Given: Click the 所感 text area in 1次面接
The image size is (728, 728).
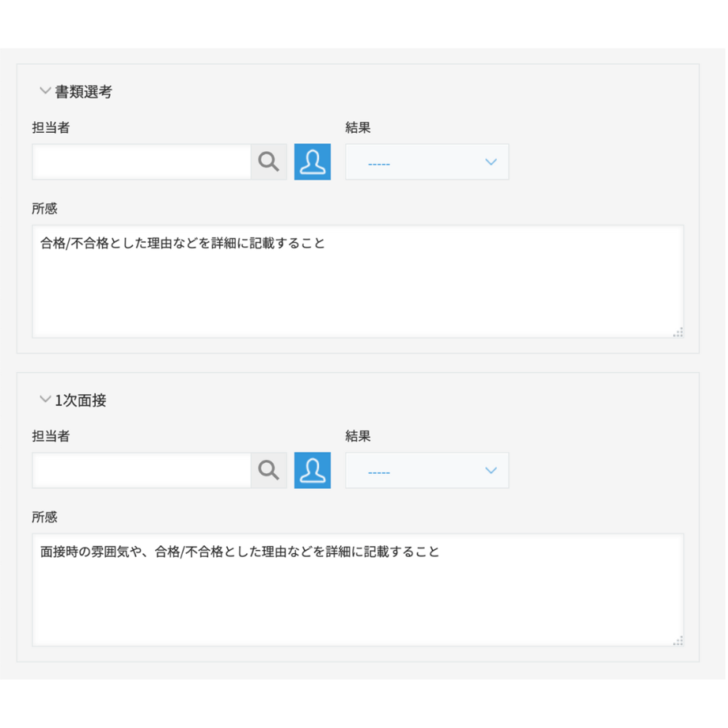Looking at the screenshot, I should [358, 590].
